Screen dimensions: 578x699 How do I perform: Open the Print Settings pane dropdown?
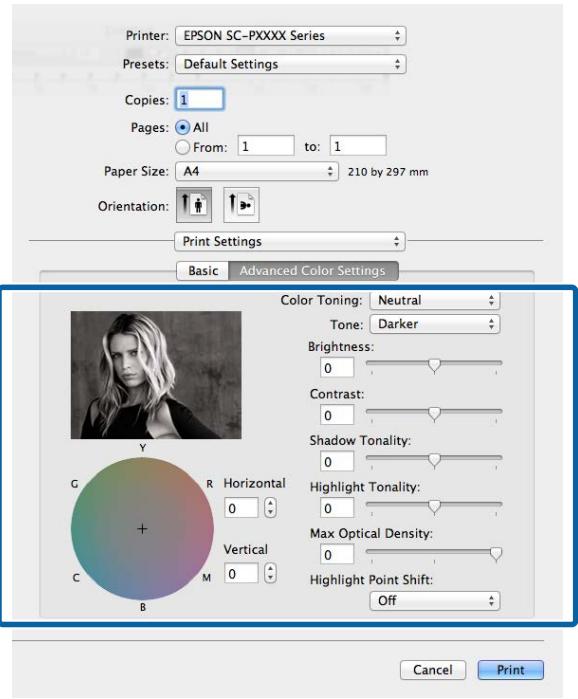tap(290, 242)
